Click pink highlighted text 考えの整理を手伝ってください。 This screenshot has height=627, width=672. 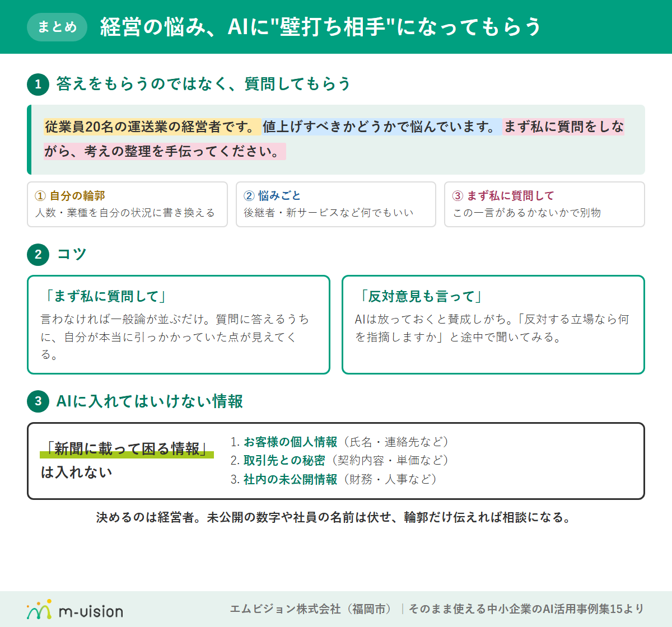[x=185, y=151]
